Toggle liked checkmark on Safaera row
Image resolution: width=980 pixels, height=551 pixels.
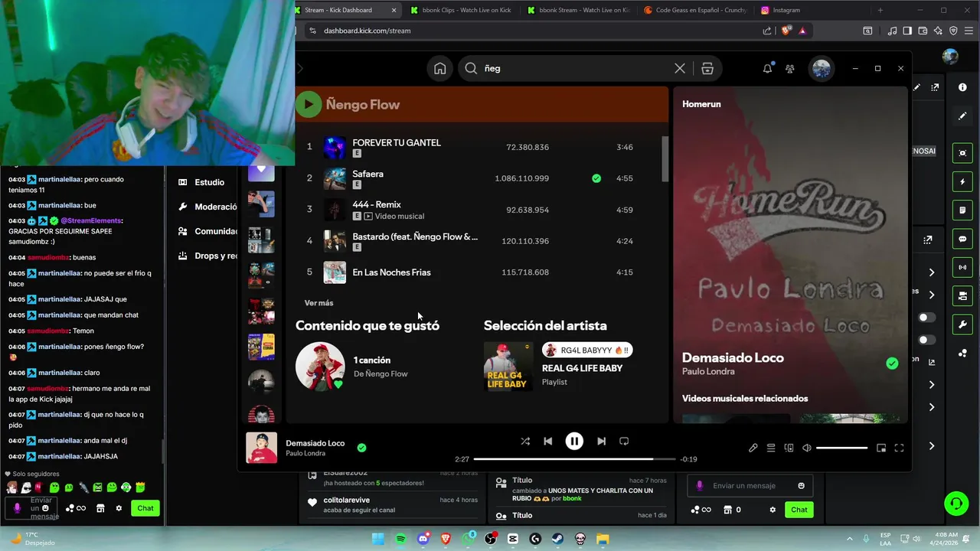point(596,178)
